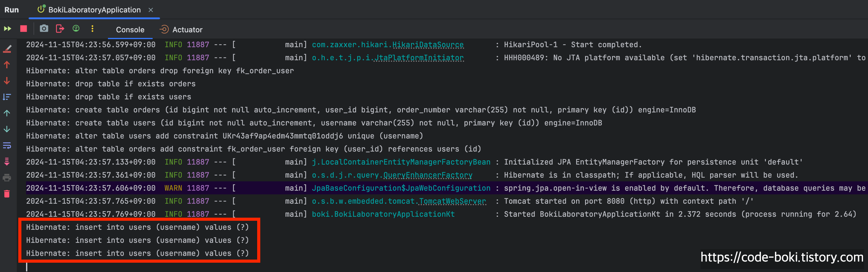Switch to the Console tab
Screen dimensions: 868x272
130,30
